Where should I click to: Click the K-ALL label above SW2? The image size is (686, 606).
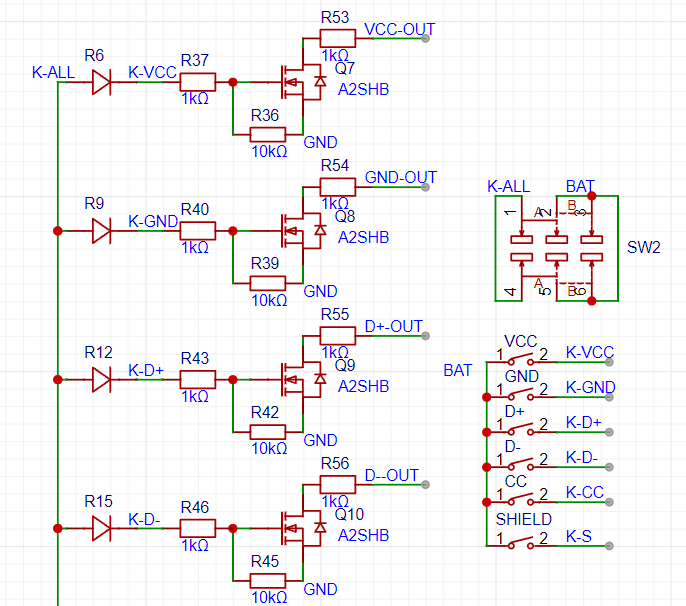pos(508,186)
